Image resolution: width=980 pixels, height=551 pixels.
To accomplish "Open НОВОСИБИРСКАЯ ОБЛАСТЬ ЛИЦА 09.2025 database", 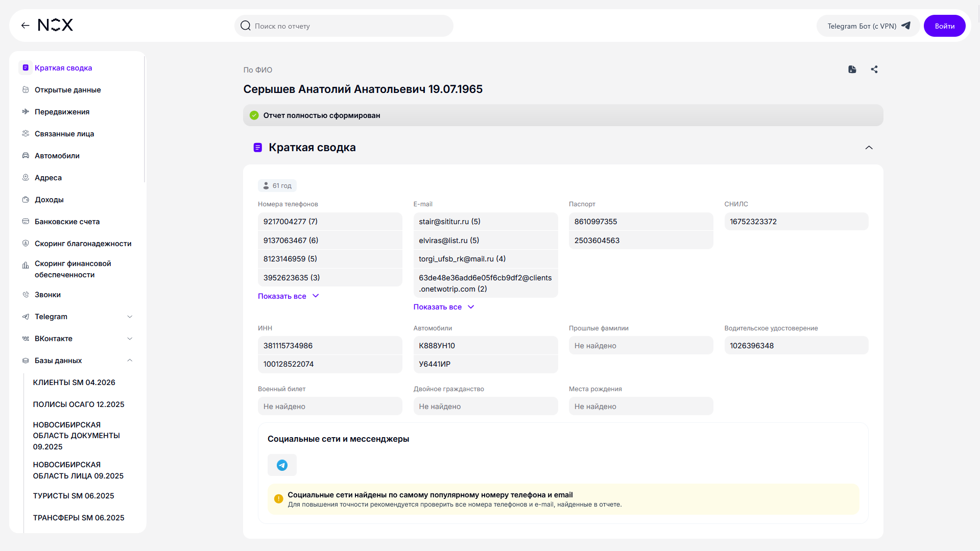I will point(78,470).
